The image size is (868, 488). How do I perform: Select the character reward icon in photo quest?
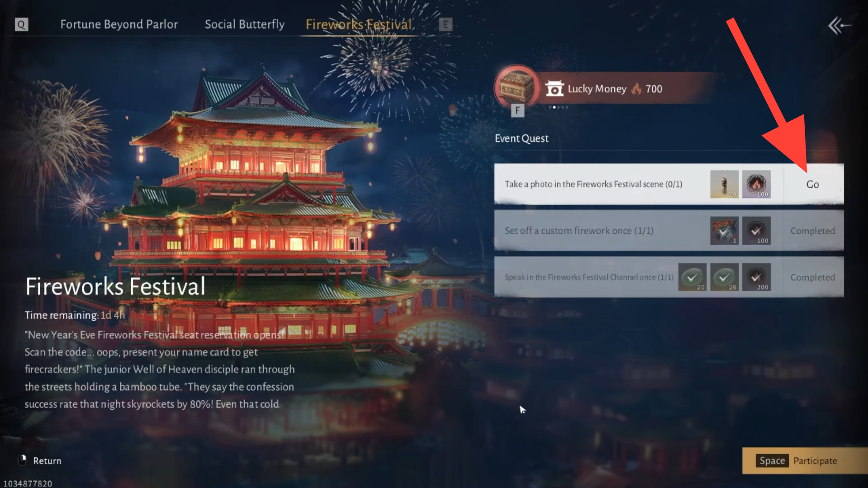[x=724, y=184]
